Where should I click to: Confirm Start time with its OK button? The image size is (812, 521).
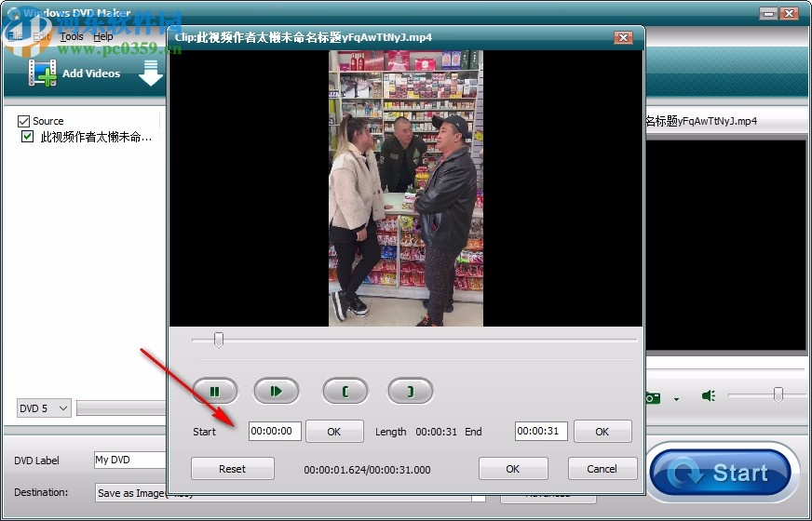(x=334, y=432)
